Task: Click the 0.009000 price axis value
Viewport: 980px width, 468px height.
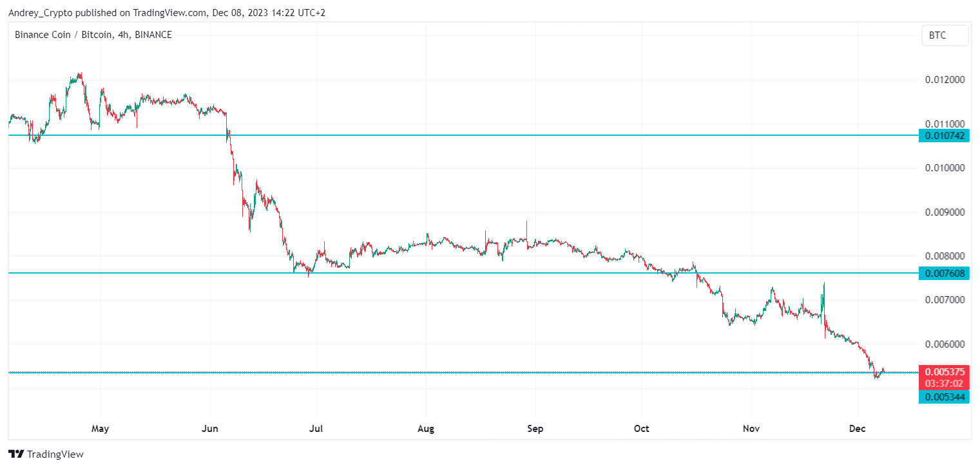Action: (945, 212)
